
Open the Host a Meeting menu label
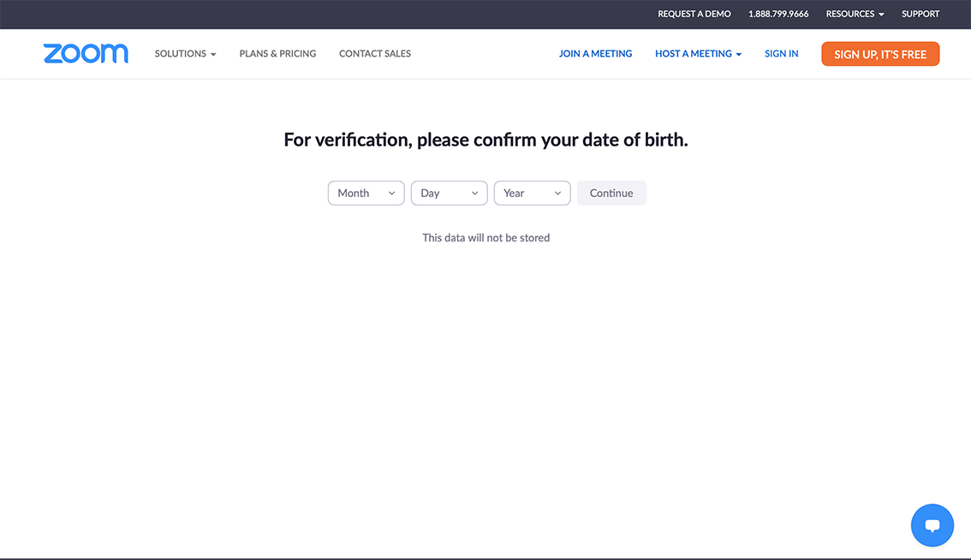pyautogui.click(x=693, y=53)
